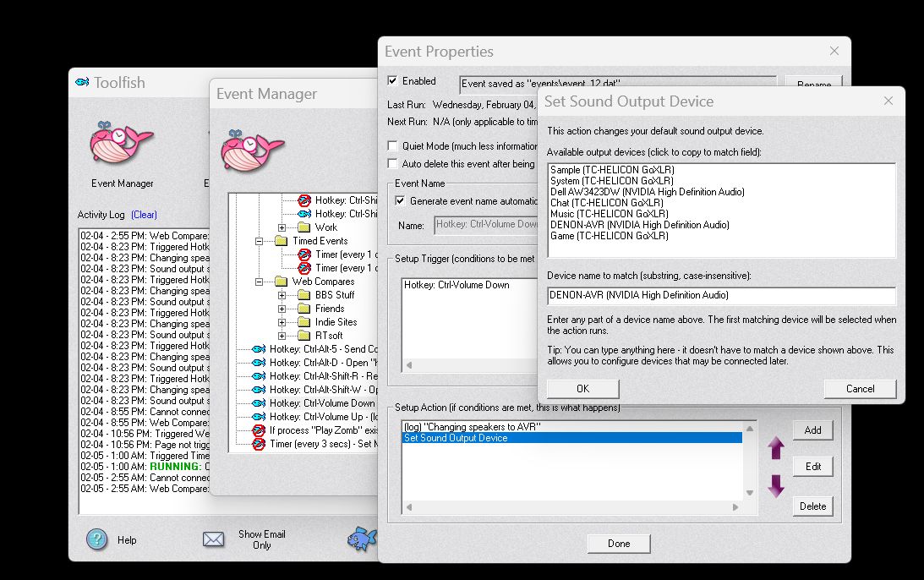Click disabled icon beside If process Play Zomb
This screenshot has width=924, height=580.
tap(259, 430)
